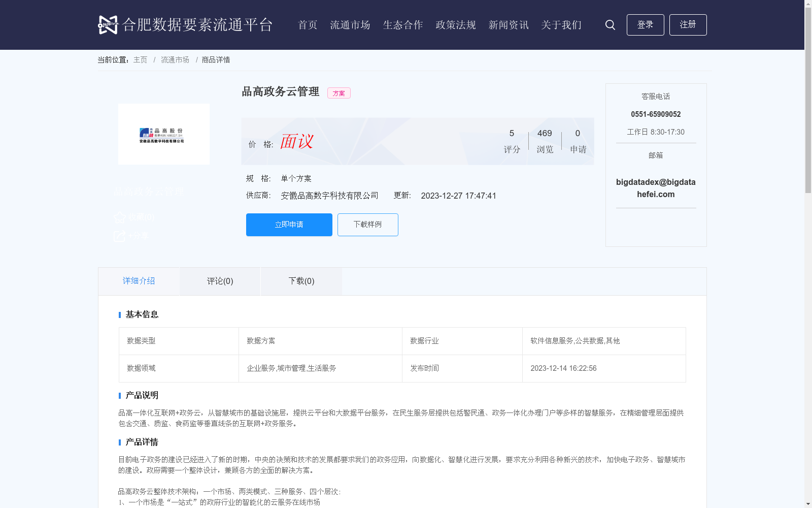The width and height of the screenshot is (812, 508).
Task: Click the pink 方案 tag badge
Action: [339, 93]
